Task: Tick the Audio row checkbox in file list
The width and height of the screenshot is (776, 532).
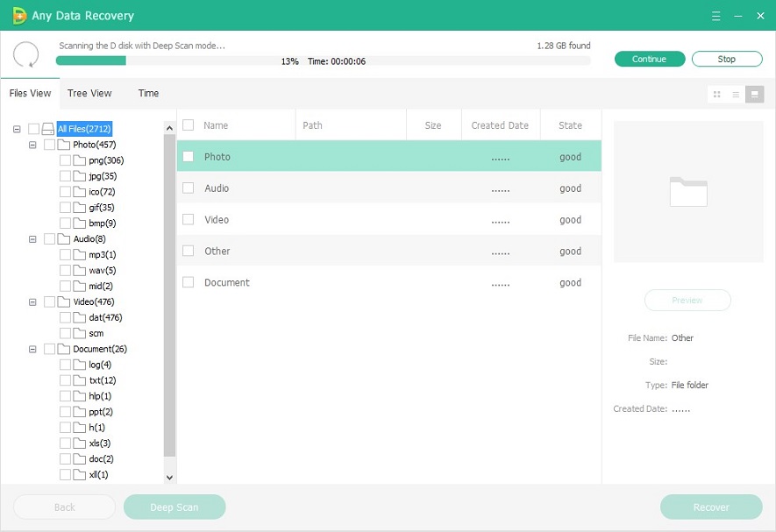Action: [x=188, y=188]
